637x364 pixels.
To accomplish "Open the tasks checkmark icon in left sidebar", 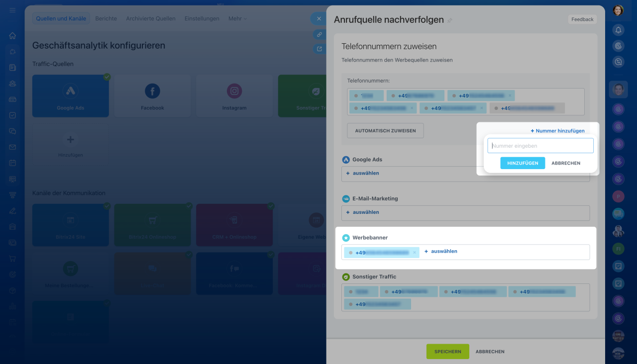I will pos(12,115).
